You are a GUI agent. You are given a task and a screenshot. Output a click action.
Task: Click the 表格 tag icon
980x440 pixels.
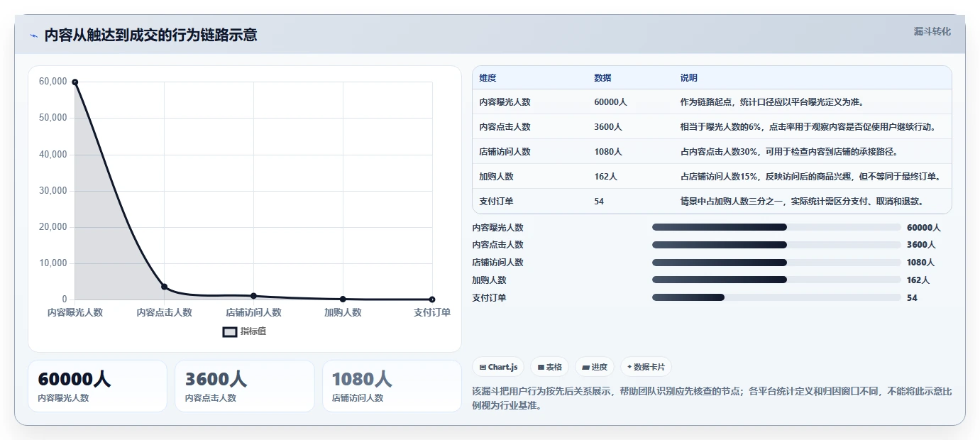pyautogui.click(x=541, y=367)
